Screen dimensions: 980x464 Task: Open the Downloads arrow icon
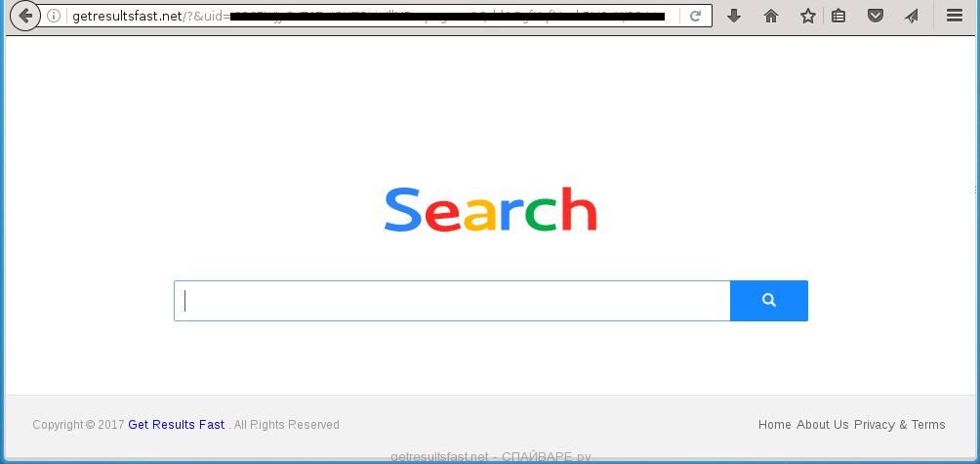(x=734, y=16)
